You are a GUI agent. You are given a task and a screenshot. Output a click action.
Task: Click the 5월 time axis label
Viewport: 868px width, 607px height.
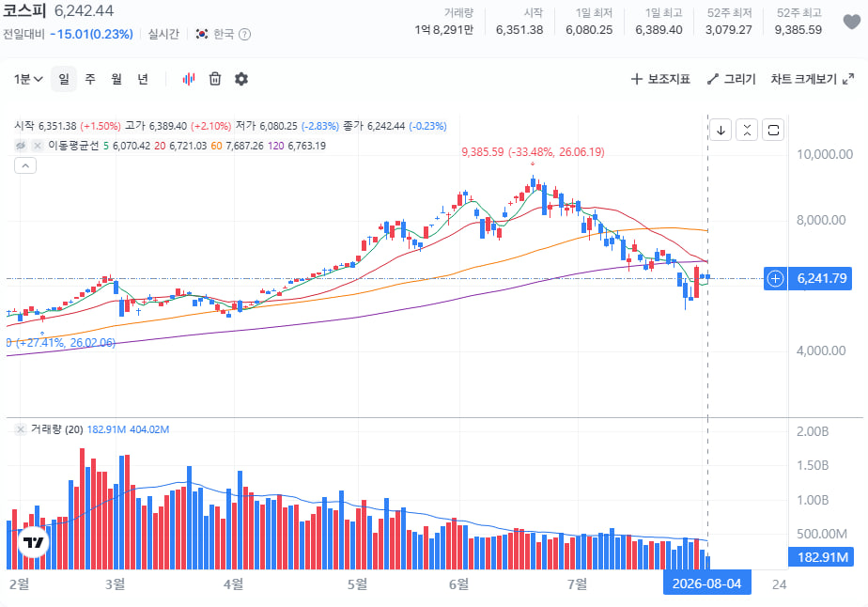click(357, 584)
